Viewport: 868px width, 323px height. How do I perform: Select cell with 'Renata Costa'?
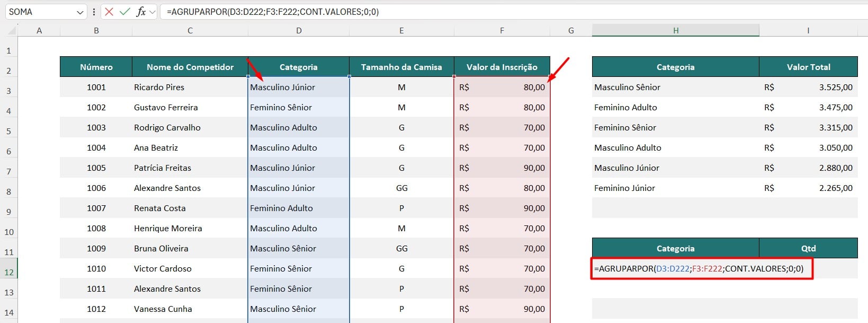coord(190,208)
